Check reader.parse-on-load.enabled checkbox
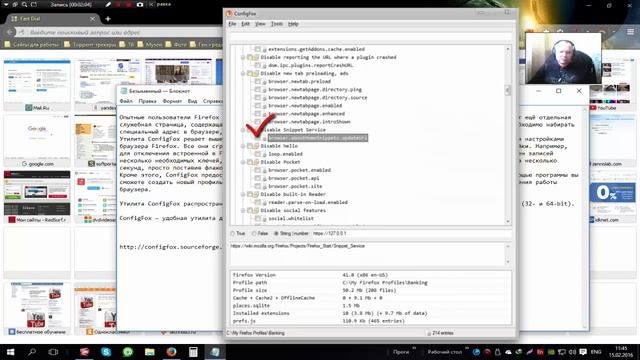 (258, 202)
